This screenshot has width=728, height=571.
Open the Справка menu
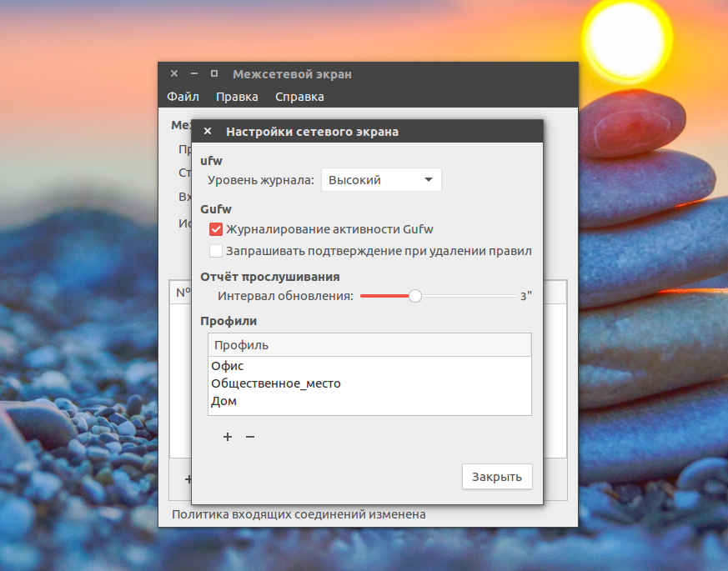[x=299, y=97]
